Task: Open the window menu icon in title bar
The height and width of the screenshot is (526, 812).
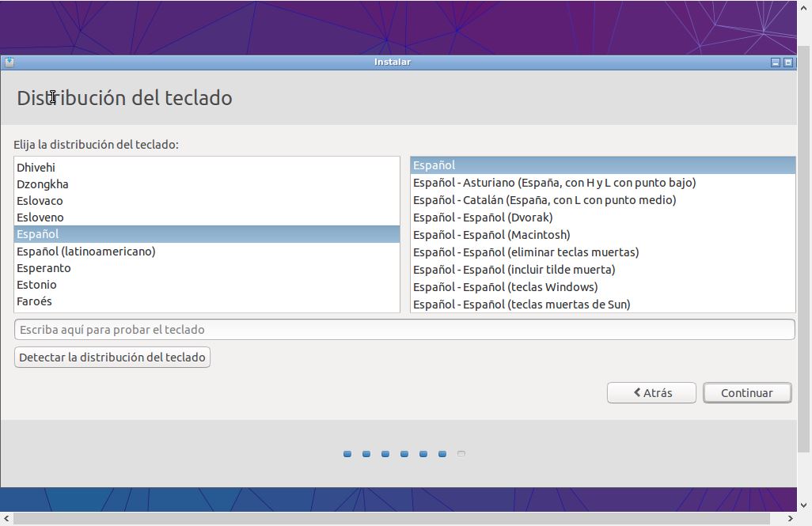Action: 8,62
